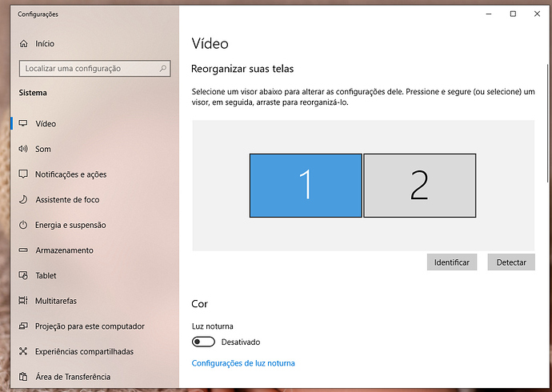The height and width of the screenshot is (392, 552).
Task: Click the Armazenamento drive icon
Action: pyautogui.click(x=23, y=250)
